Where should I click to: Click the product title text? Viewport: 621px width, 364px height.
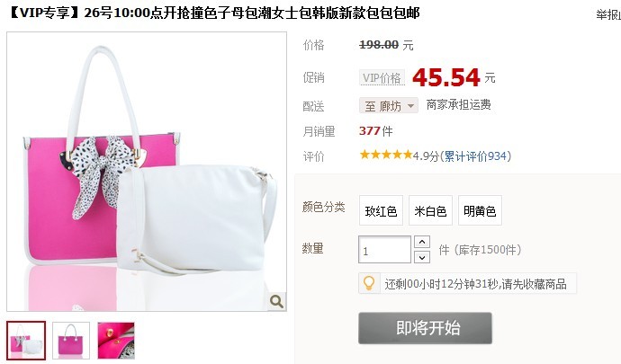[214, 13]
